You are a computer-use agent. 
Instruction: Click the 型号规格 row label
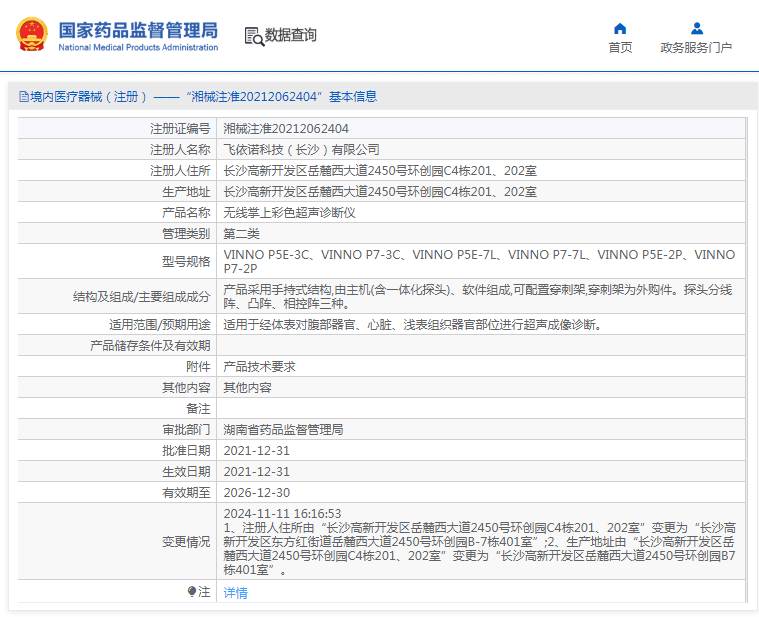click(x=186, y=262)
